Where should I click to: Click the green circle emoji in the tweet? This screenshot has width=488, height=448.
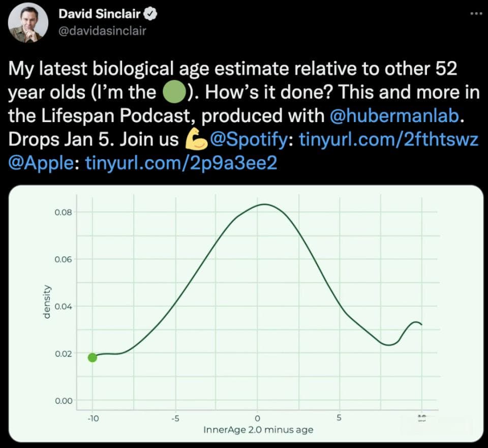[174, 92]
